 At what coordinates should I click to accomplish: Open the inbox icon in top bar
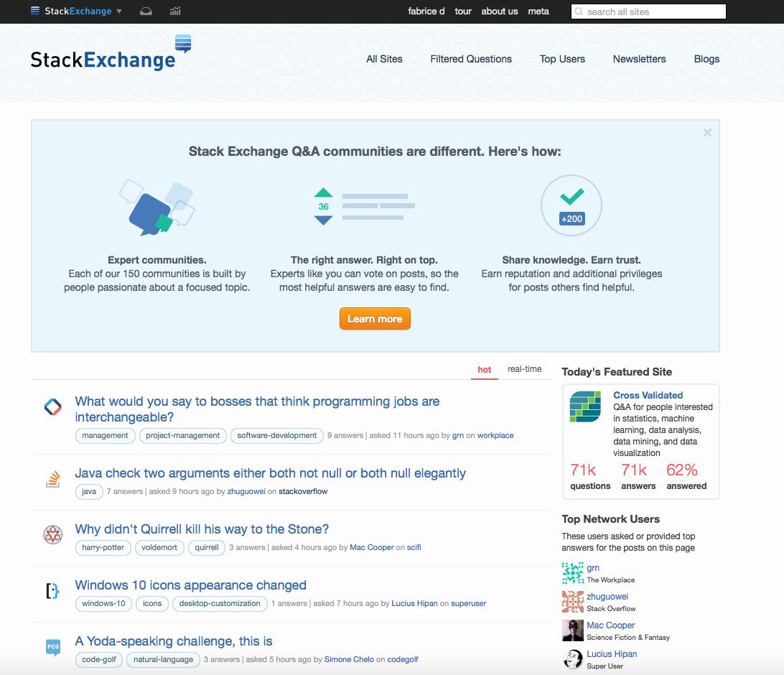click(x=146, y=11)
